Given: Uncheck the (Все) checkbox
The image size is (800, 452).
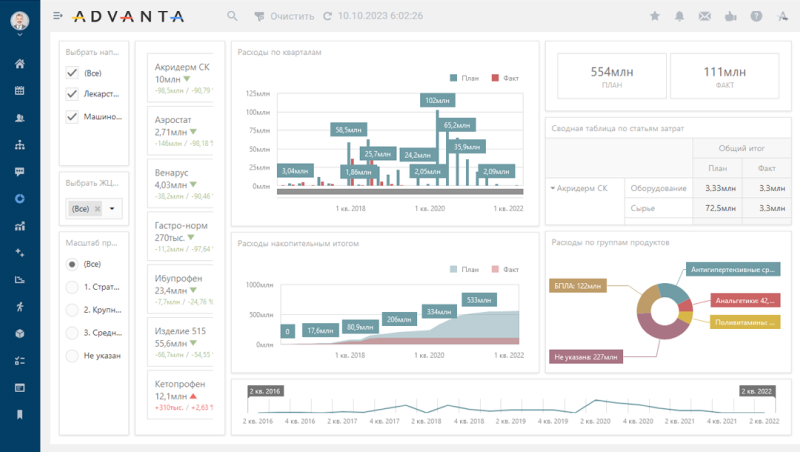Looking at the screenshot, I should tap(72, 73).
